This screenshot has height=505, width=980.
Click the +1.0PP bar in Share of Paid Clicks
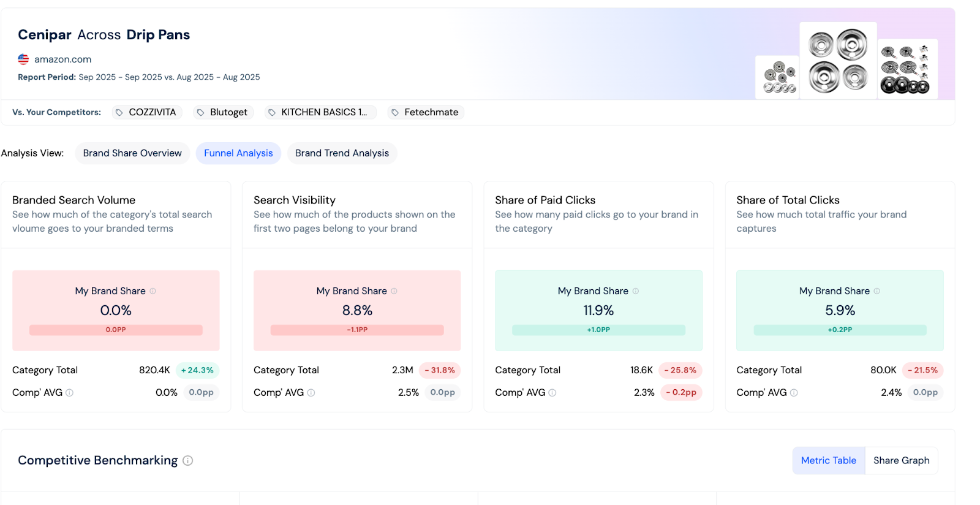(x=598, y=330)
